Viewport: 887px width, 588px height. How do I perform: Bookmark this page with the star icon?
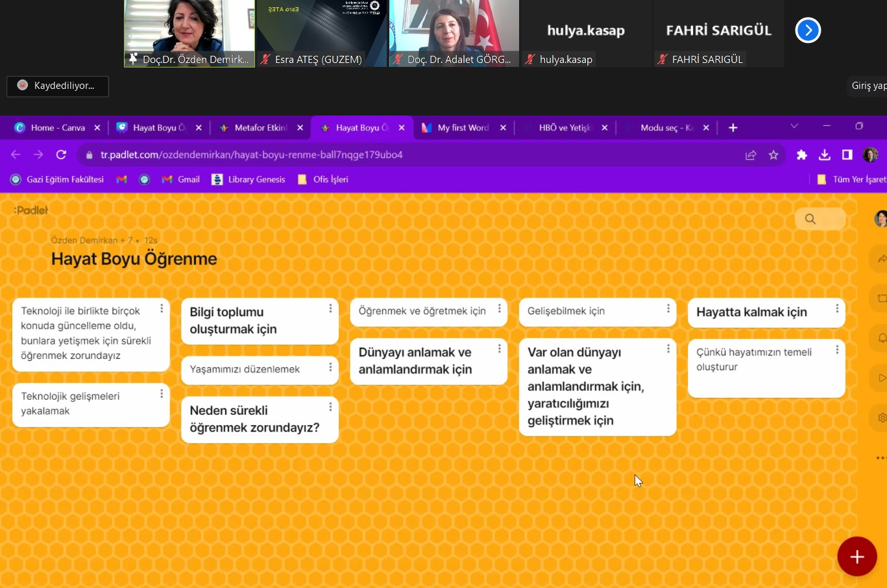pos(773,155)
